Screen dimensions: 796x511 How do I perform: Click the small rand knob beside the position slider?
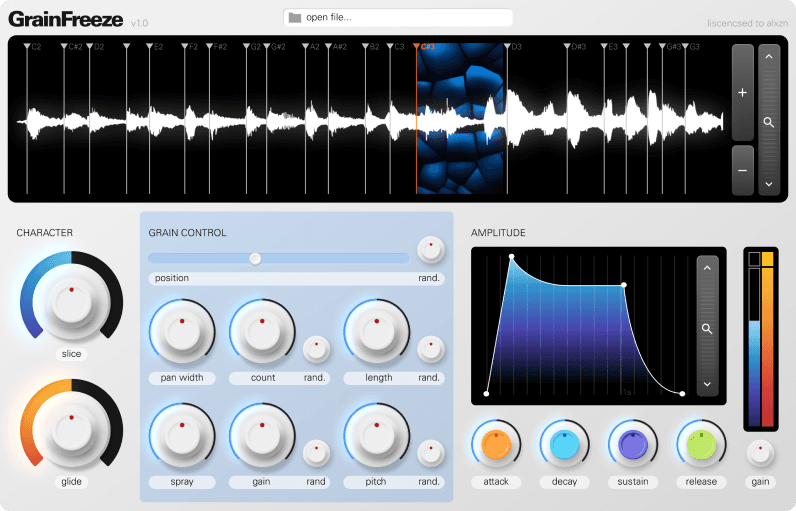pyautogui.click(x=430, y=249)
